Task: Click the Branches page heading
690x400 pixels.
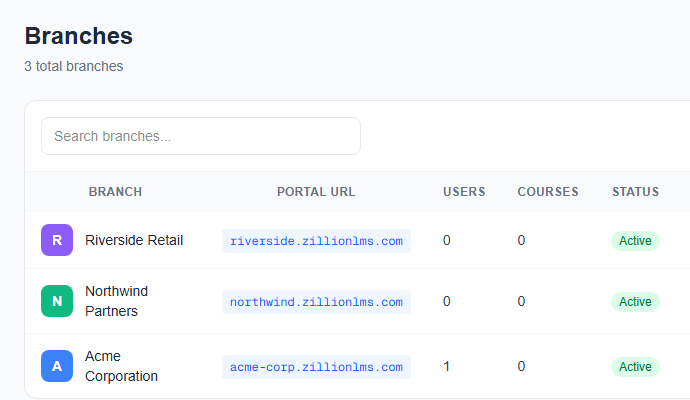Action: [x=79, y=36]
